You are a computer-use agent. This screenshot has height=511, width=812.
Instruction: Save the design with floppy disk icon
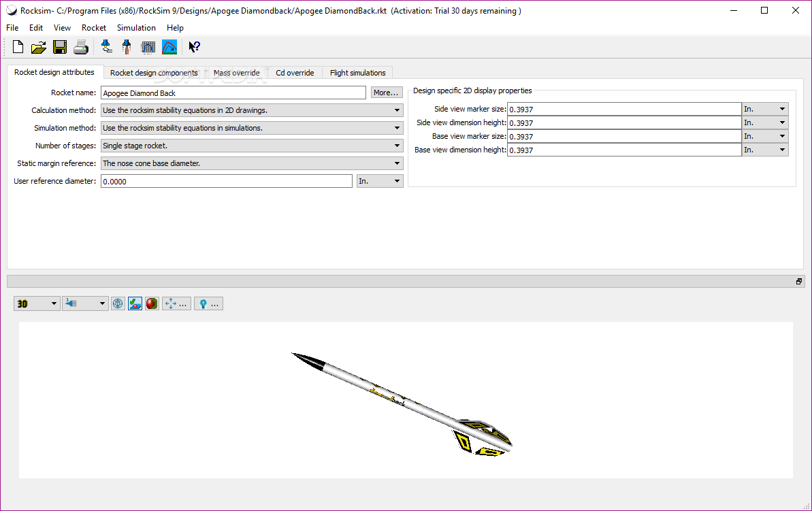60,47
